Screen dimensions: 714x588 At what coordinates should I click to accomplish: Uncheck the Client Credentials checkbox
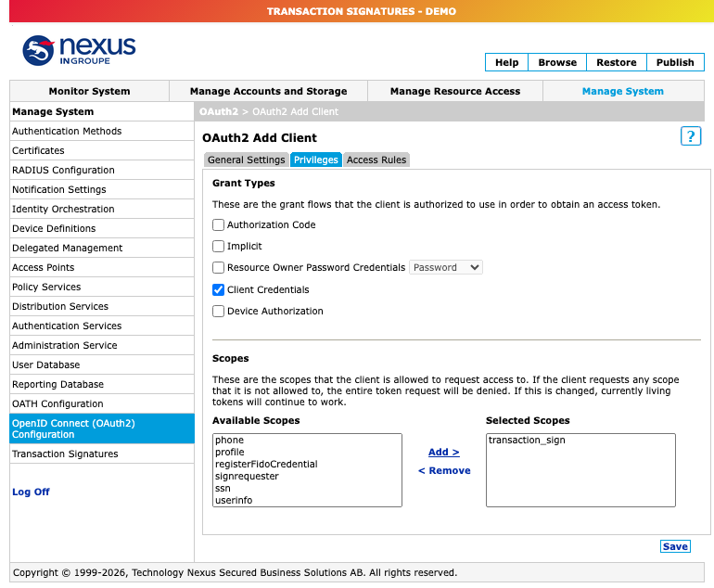tap(218, 289)
